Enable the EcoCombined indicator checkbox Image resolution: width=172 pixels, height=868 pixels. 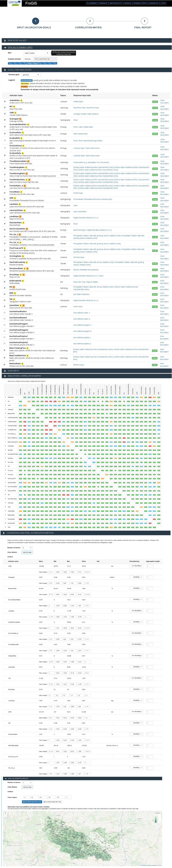[5, 148]
